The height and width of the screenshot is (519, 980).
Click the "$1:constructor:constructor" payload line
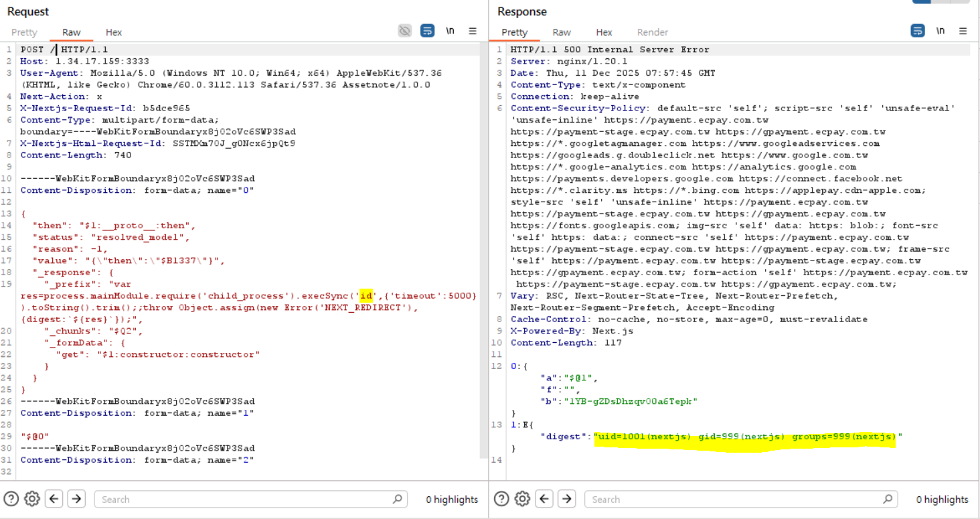[x=157, y=354]
